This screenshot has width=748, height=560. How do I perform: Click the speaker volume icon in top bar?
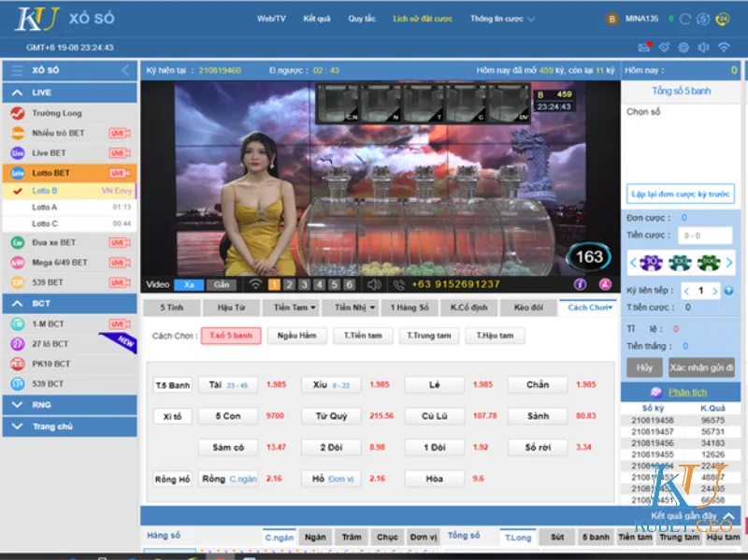click(x=703, y=48)
